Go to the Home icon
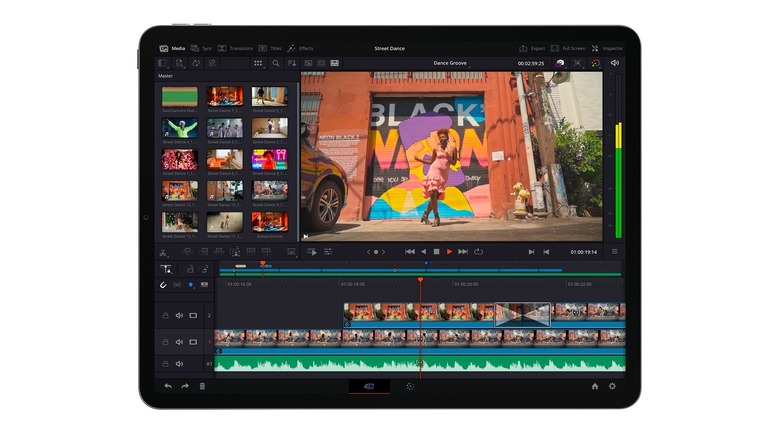780x438 pixels. 595,386
